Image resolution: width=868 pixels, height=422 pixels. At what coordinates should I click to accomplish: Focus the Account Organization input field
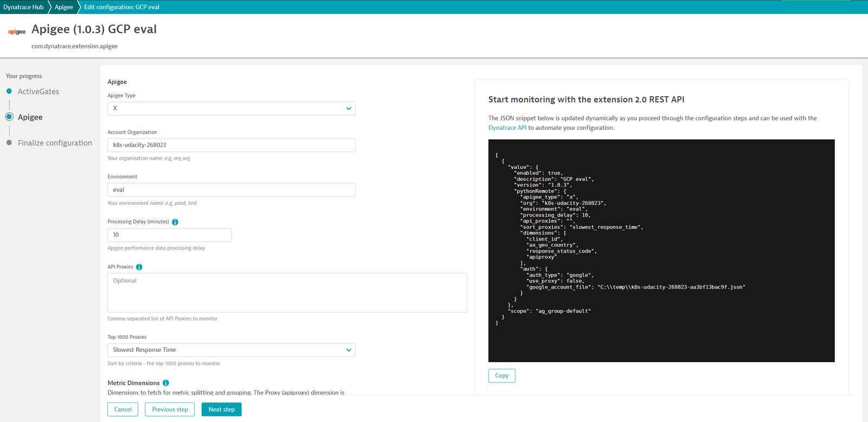[x=232, y=145]
